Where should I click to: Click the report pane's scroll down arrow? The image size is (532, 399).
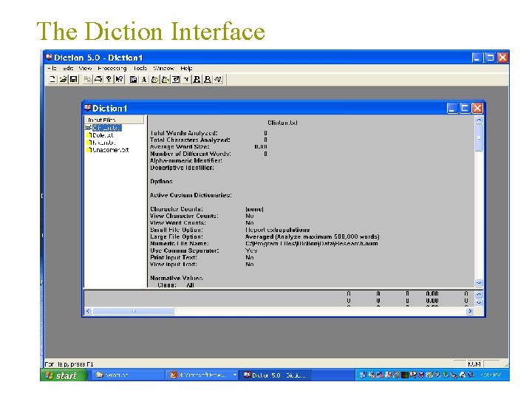click(478, 282)
